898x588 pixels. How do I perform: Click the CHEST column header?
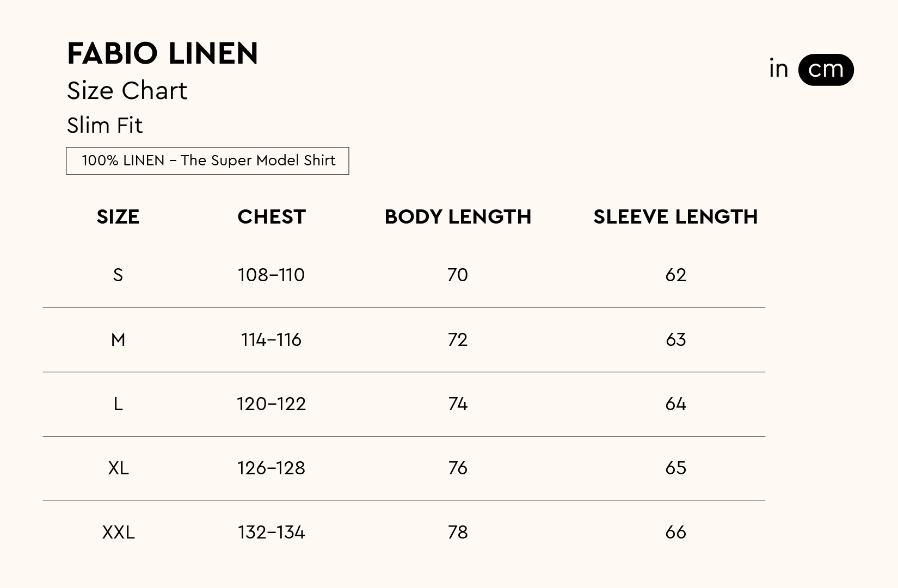point(272,216)
